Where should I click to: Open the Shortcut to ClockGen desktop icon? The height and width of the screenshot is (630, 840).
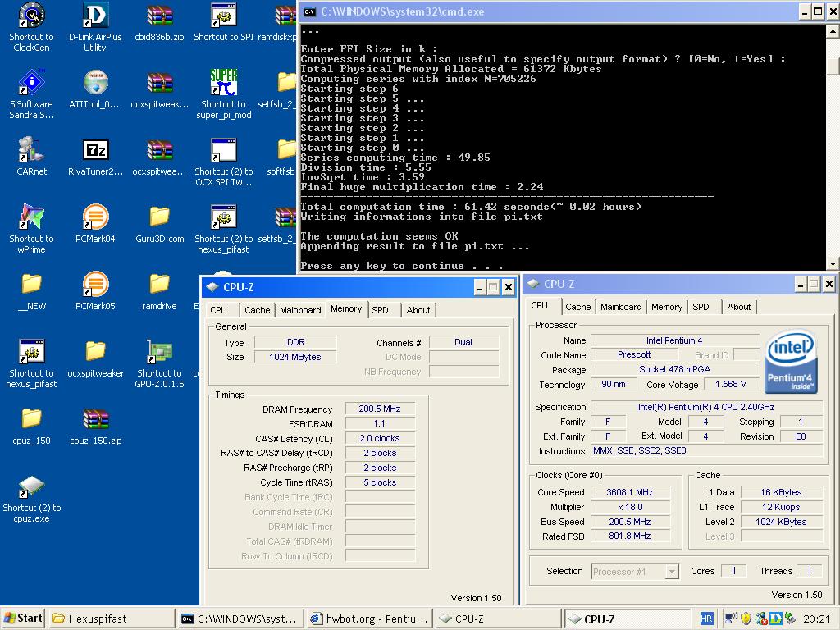click(x=31, y=16)
